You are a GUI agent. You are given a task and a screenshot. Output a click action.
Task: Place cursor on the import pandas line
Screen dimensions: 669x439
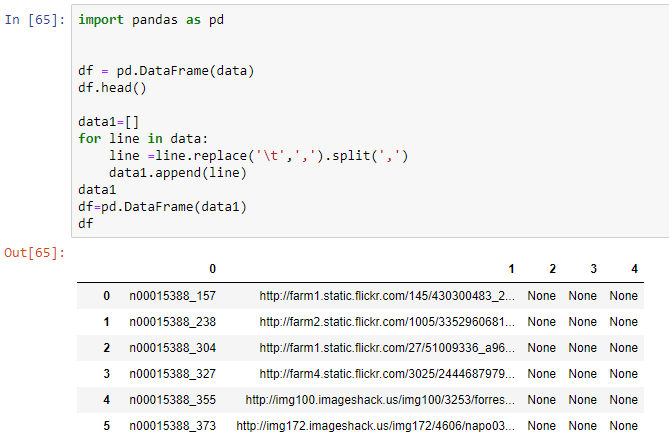click(151, 20)
